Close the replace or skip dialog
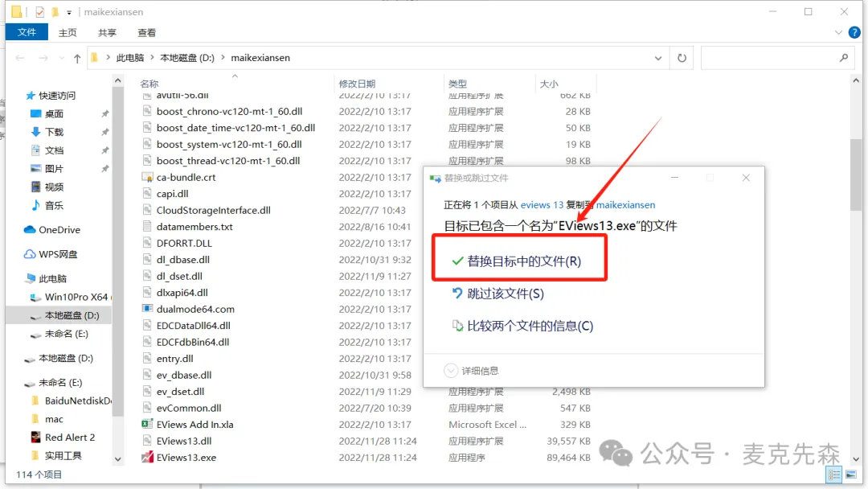The image size is (868, 489). click(746, 178)
